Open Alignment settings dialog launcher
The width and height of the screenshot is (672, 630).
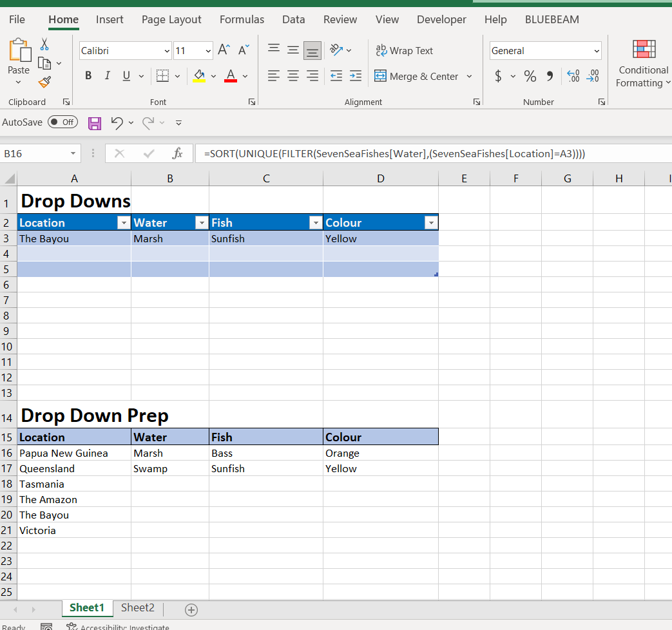tap(477, 102)
